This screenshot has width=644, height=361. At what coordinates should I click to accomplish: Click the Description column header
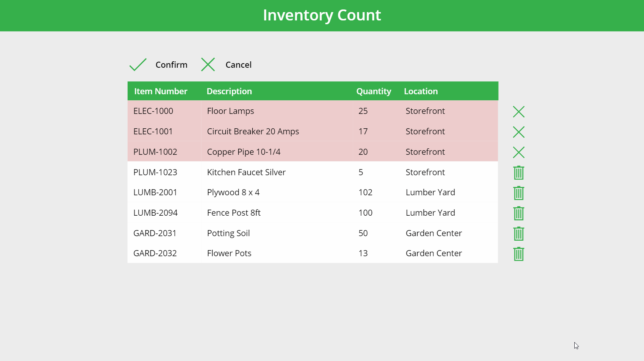[229, 91]
